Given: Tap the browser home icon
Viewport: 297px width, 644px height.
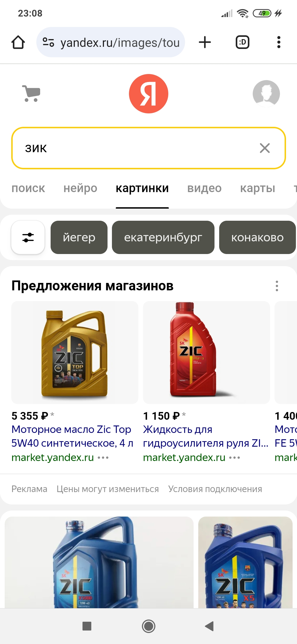Looking at the screenshot, I should (18, 42).
